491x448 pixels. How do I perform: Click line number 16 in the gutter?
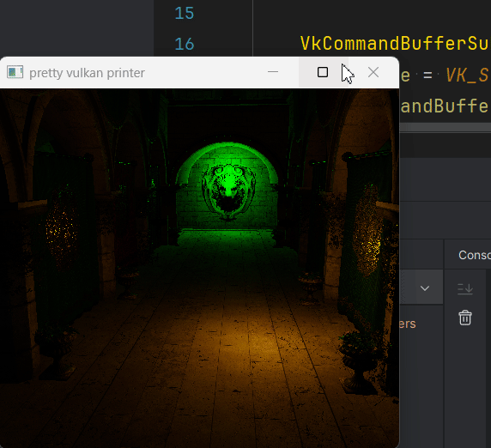pyautogui.click(x=184, y=44)
